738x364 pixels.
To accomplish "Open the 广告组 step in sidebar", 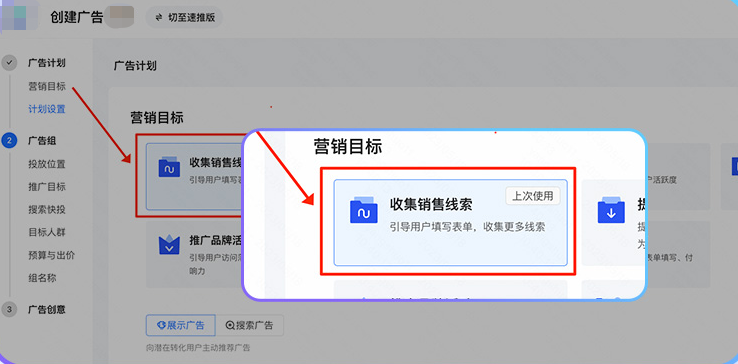I will pyautogui.click(x=42, y=140).
